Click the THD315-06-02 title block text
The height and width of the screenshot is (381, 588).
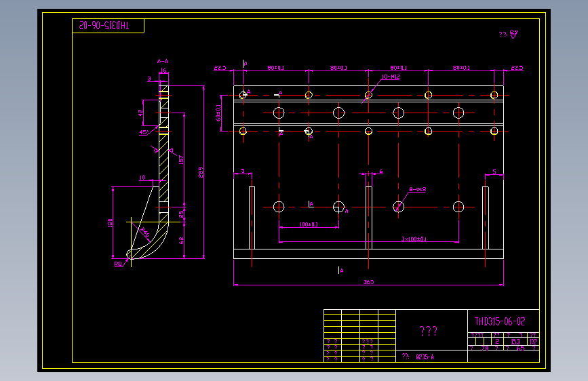point(500,321)
